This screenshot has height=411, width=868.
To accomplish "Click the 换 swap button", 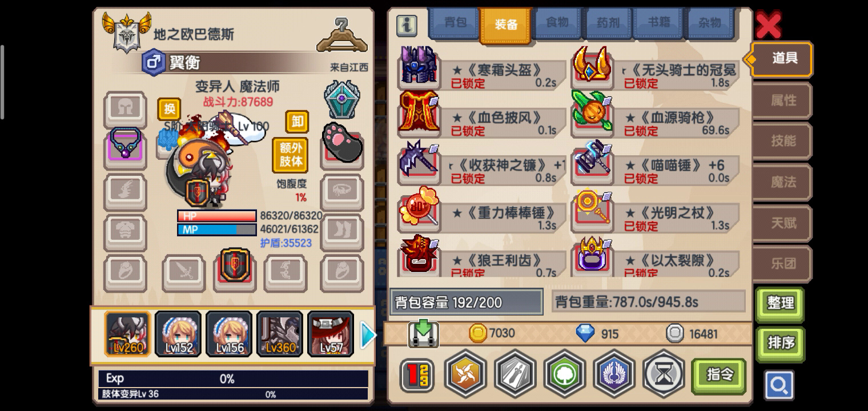I will click(x=169, y=109).
